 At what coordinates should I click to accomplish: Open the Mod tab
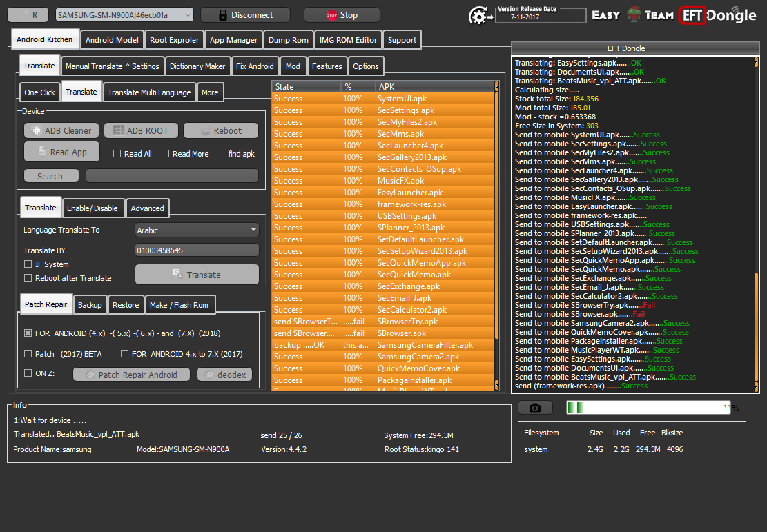click(293, 66)
